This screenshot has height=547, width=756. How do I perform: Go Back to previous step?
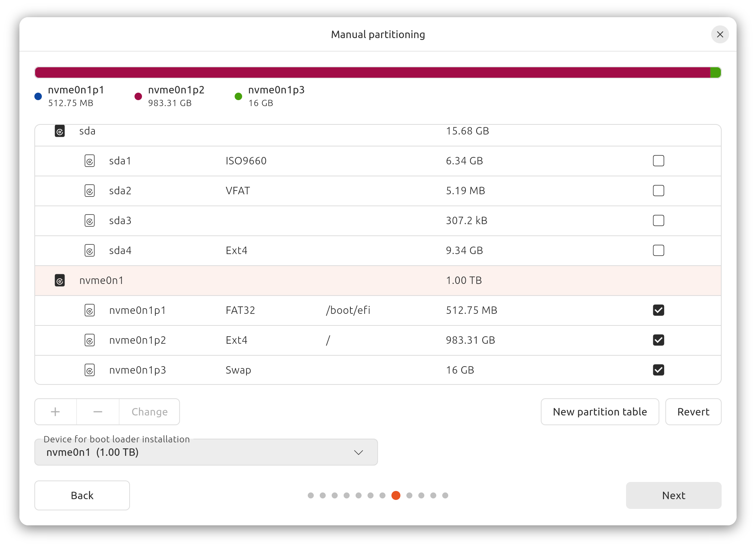pyautogui.click(x=82, y=495)
